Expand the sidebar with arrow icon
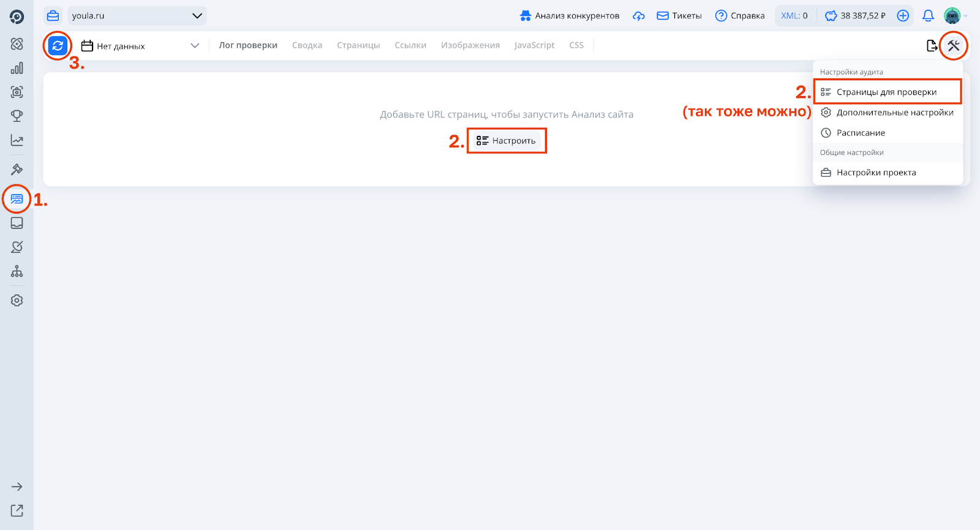The width and height of the screenshot is (980, 530). click(x=17, y=487)
